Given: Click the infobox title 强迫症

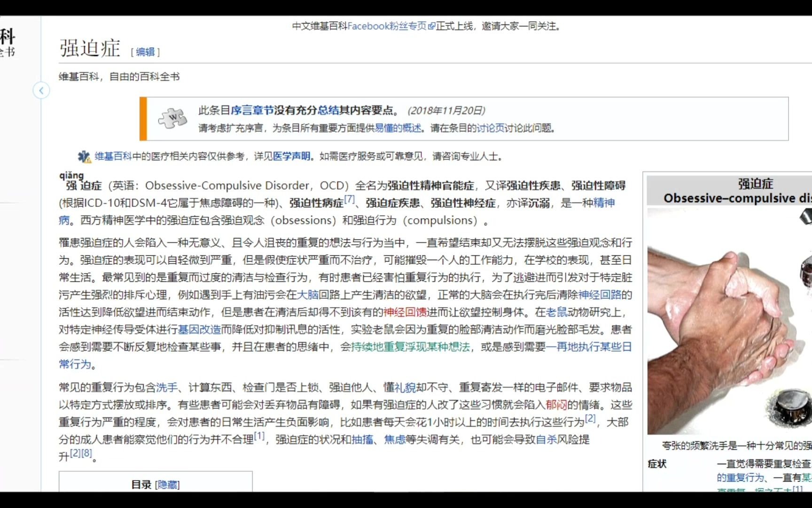Looking at the screenshot, I should [755, 184].
